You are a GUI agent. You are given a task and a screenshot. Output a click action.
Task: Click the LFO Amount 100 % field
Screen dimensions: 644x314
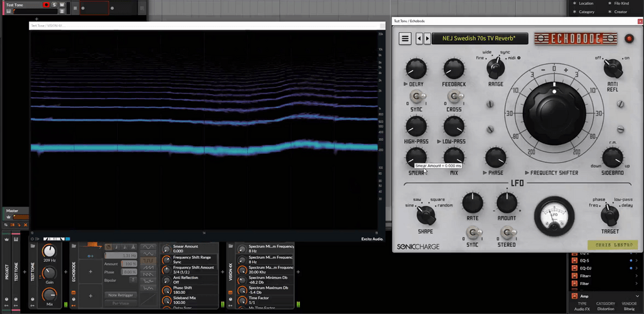129,264
